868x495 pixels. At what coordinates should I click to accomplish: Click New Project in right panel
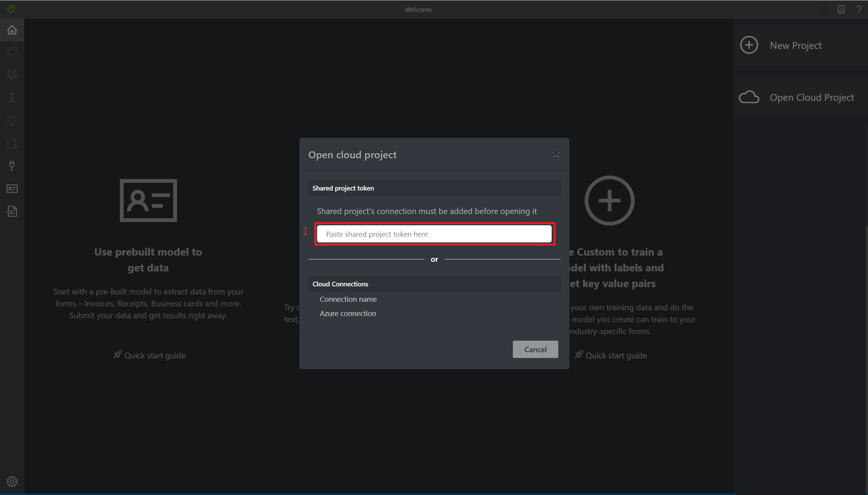[x=795, y=45]
